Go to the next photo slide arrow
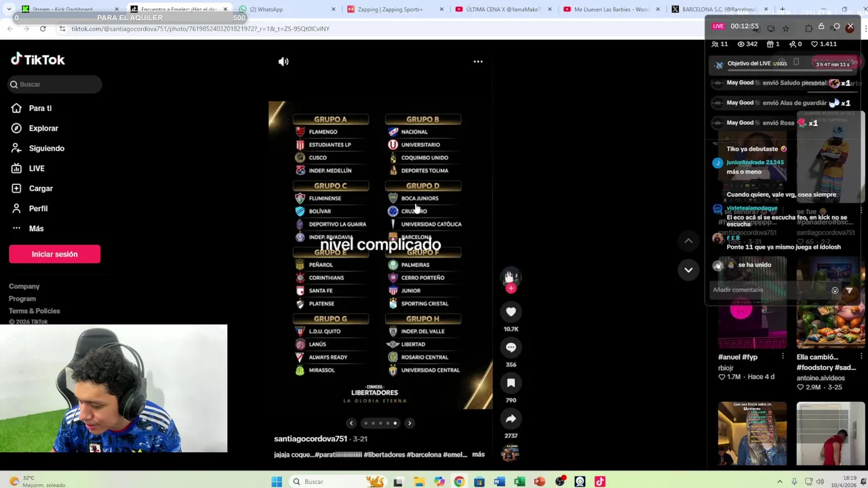Image resolution: width=868 pixels, height=488 pixels. click(410, 423)
